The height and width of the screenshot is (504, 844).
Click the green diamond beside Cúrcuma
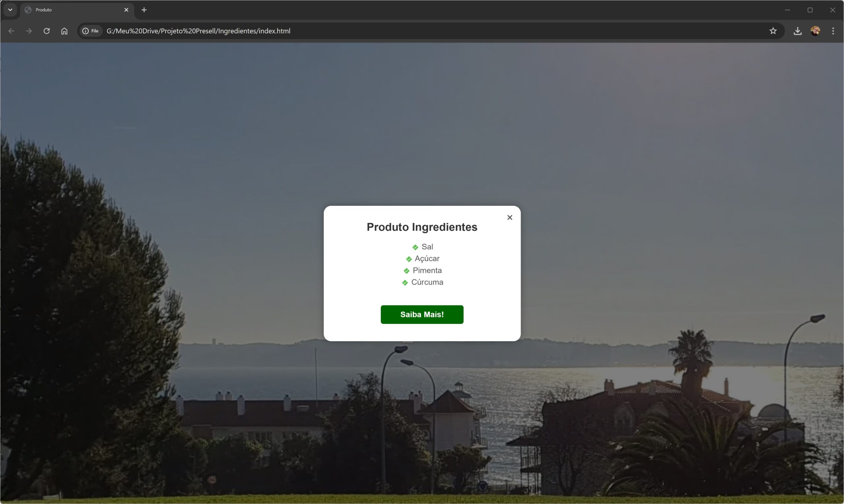pos(405,283)
